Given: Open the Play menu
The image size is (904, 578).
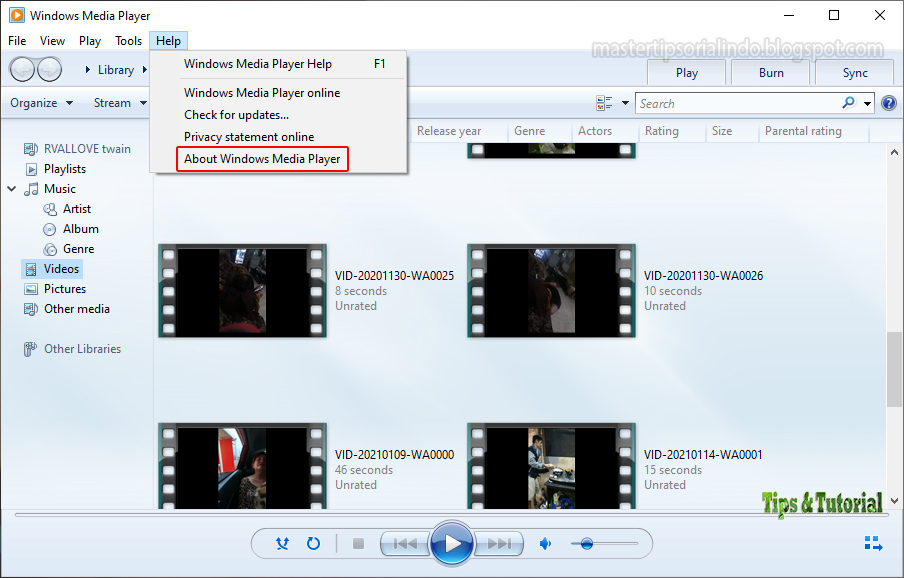Looking at the screenshot, I should [90, 41].
